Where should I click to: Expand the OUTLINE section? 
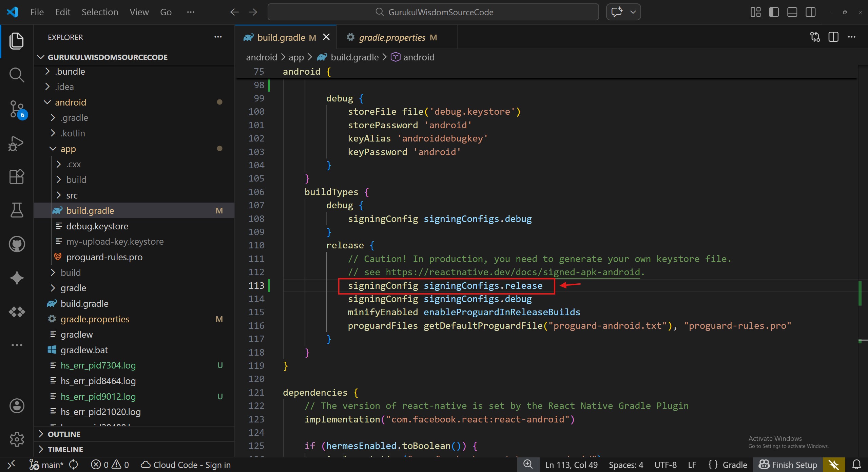[64, 434]
